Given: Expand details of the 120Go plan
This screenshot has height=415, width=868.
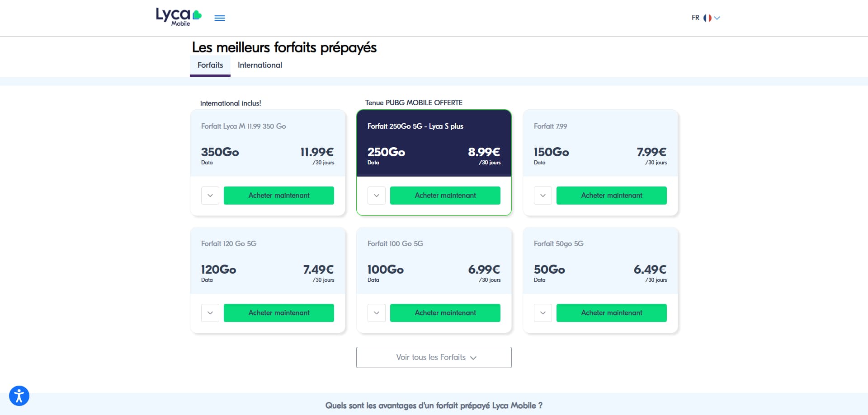Looking at the screenshot, I should coord(210,313).
